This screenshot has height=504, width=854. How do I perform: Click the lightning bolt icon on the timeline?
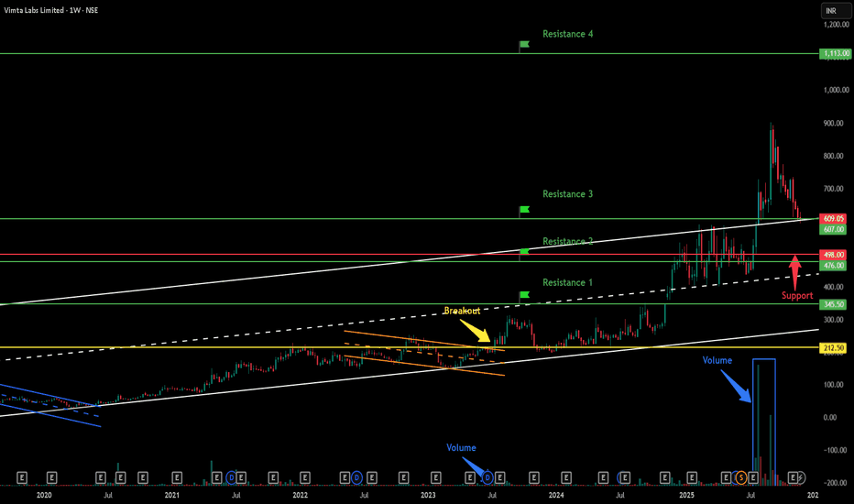(x=802, y=477)
